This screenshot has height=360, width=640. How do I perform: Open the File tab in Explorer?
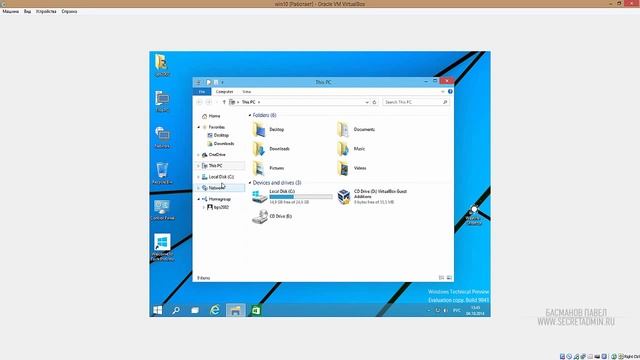tap(202, 92)
